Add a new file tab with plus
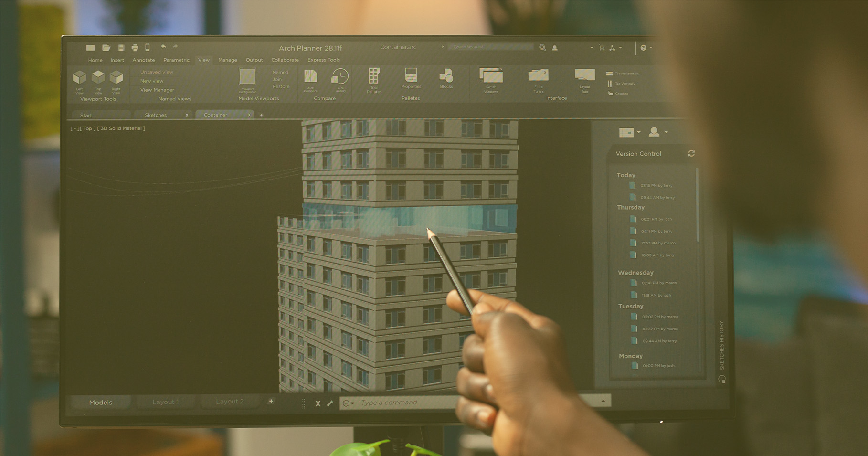Screen dimensions: 868x456 pyautogui.click(x=261, y=115)
